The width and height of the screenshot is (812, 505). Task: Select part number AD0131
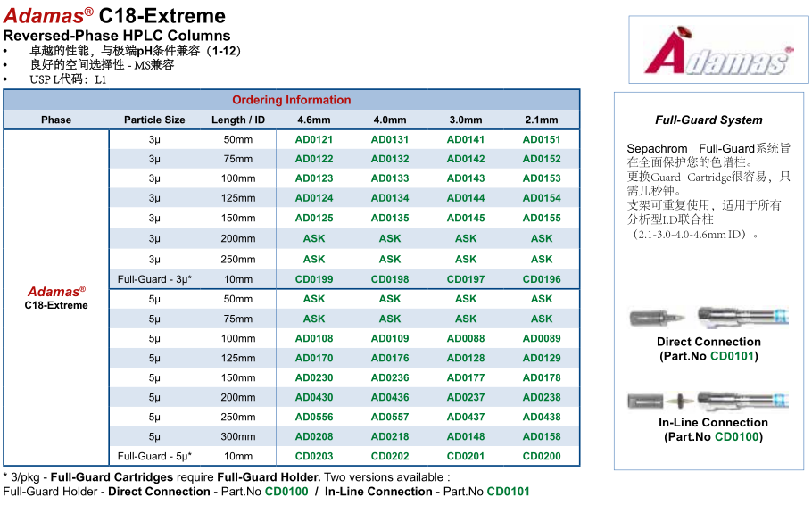coord(389,139)
